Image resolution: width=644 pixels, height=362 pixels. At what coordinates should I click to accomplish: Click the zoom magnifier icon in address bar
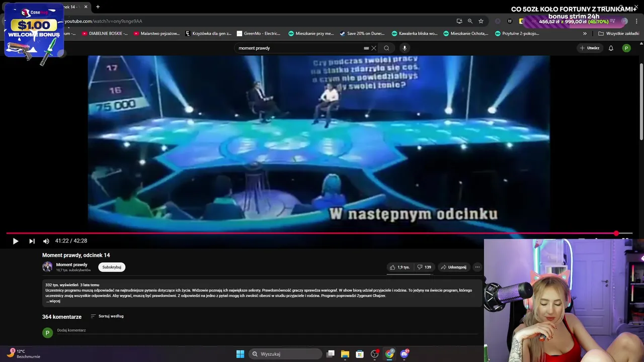[x=470, y=21]
